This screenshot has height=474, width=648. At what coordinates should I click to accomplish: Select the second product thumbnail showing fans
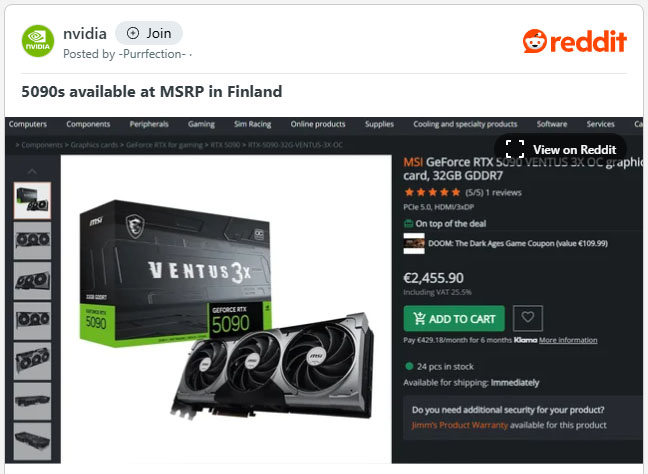click(32, 241)
